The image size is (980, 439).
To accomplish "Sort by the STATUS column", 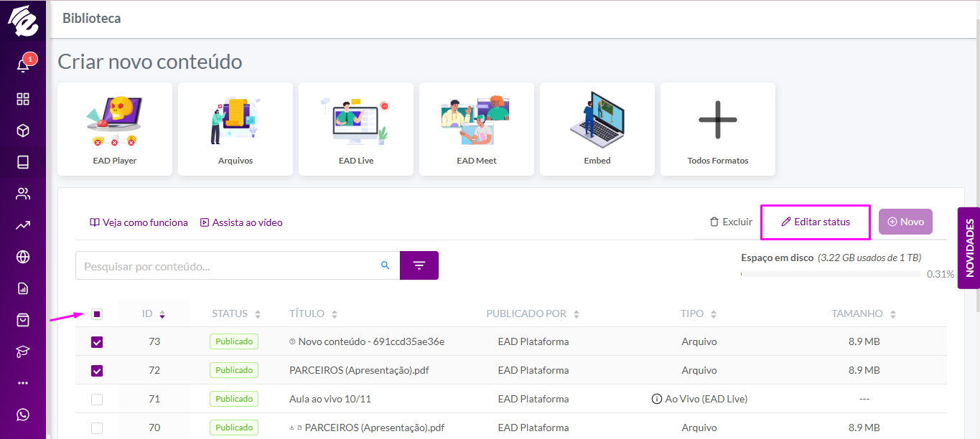I will (x=236, y=313).
